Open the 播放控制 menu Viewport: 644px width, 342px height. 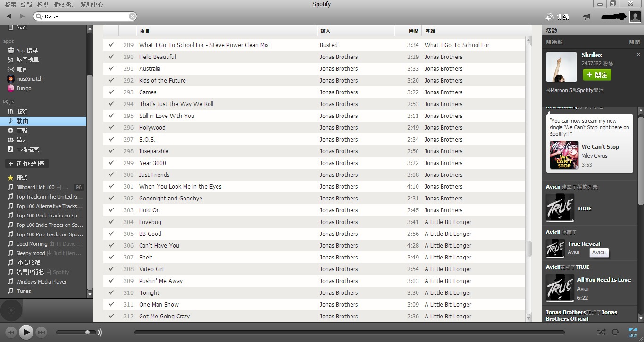[x=64, y=4]
